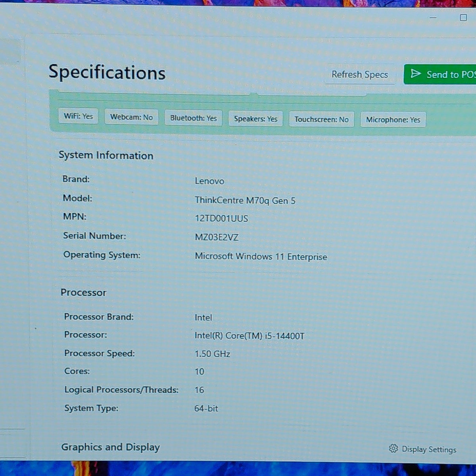Click model value ThinkCentre M70q Gen 5
This screenshot has height=476, width=476.
coord(245,200)
